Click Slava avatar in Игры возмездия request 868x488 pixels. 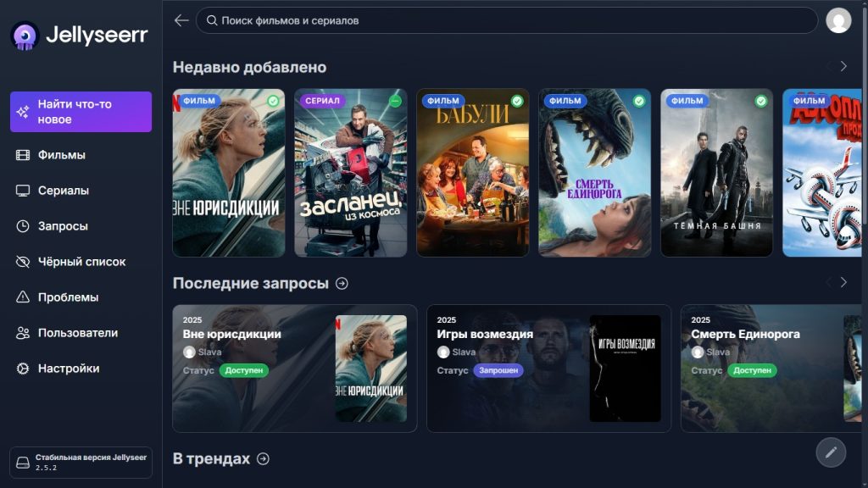click(x=442, y=352)
